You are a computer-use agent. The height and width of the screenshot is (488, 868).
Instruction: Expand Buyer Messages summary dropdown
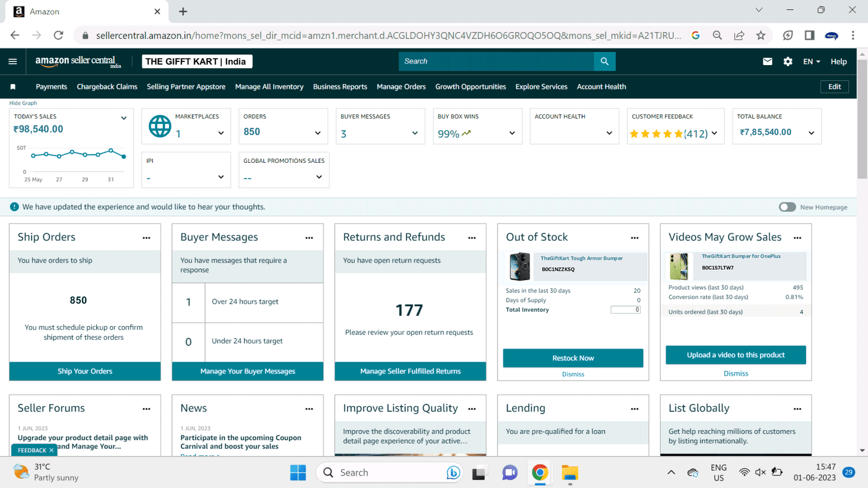415,133
